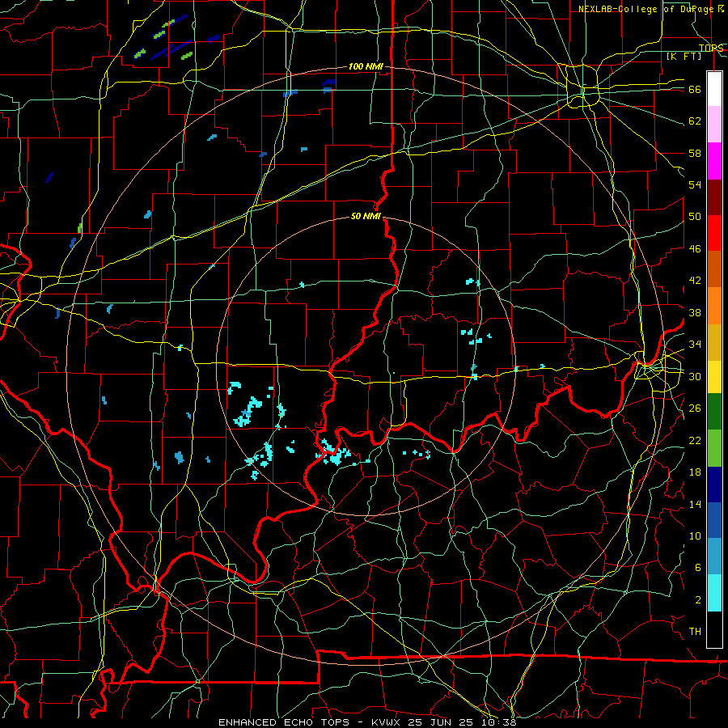Click the light pink swatch near 62
728x728 pixels.
tap(714, 125)
